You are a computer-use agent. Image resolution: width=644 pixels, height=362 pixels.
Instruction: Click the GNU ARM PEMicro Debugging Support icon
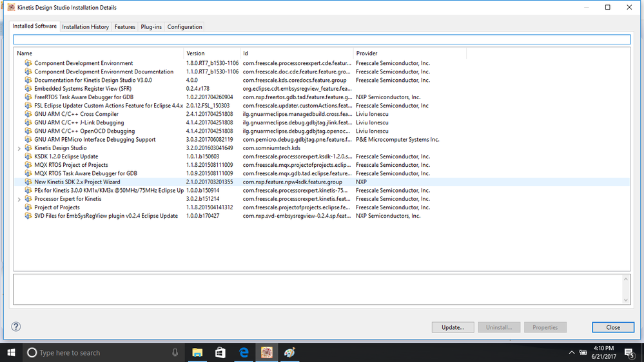pyautogui.click(x=28, y=140)
